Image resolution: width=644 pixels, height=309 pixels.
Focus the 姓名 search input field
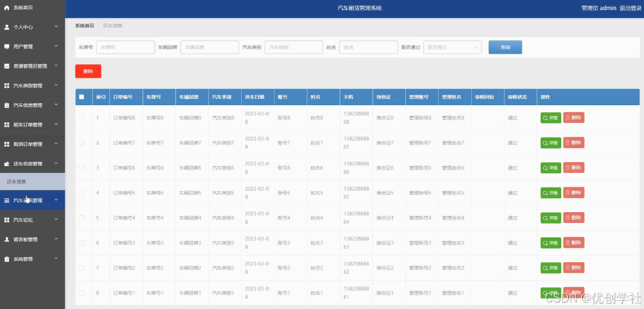coord(368,47)
